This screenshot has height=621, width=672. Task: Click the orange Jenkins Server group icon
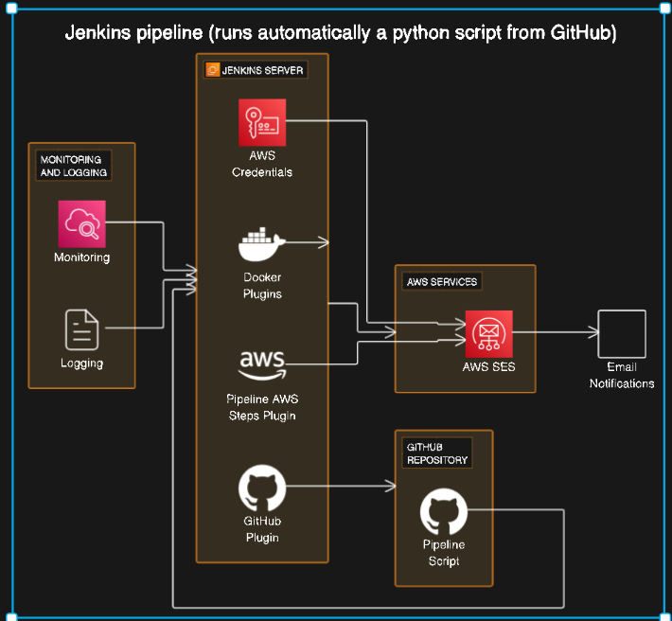coord(213,70)
